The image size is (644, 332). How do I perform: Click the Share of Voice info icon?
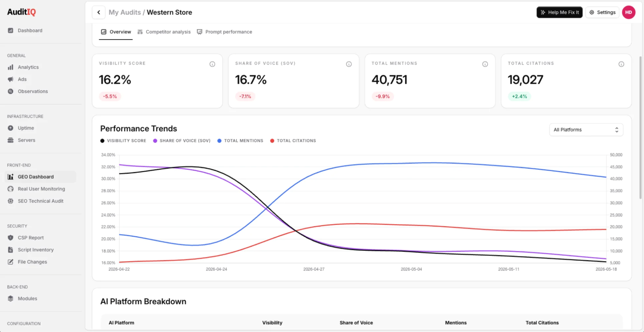point(349,64)
